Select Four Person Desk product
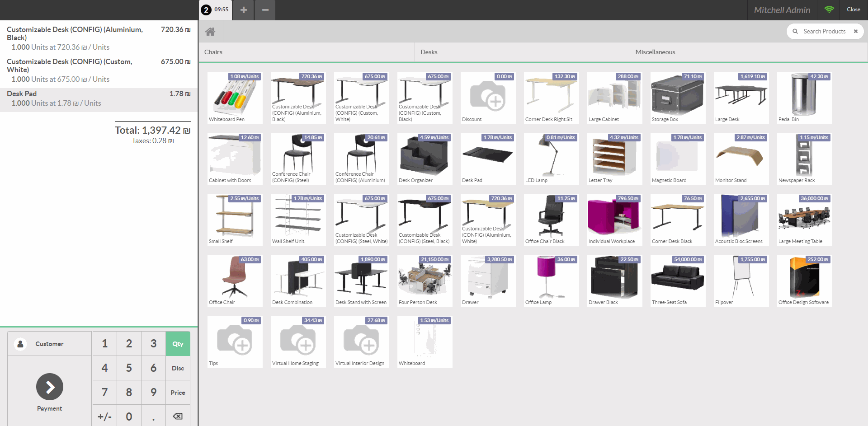This screenshot has height=426, width=868. click(x=425, y=281)
